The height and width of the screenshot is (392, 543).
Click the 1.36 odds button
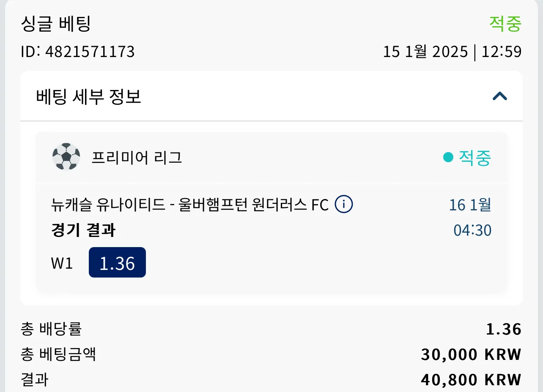tap(117, 262)
